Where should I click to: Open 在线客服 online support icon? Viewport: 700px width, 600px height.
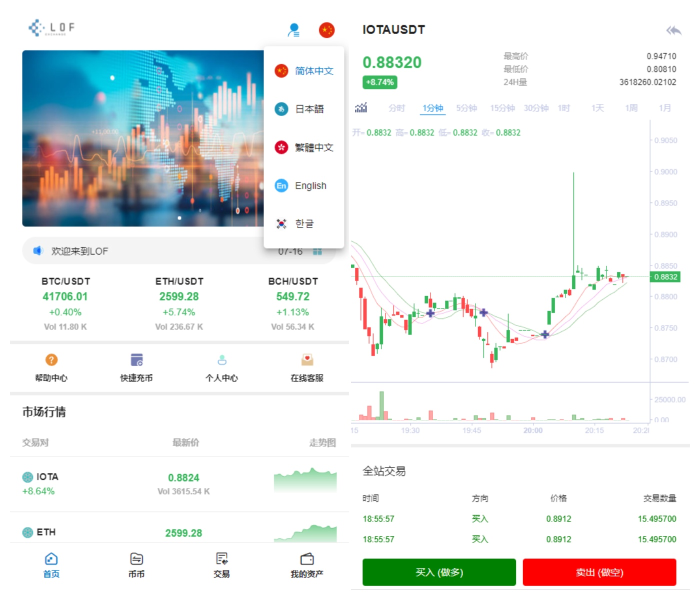(307, 360)
